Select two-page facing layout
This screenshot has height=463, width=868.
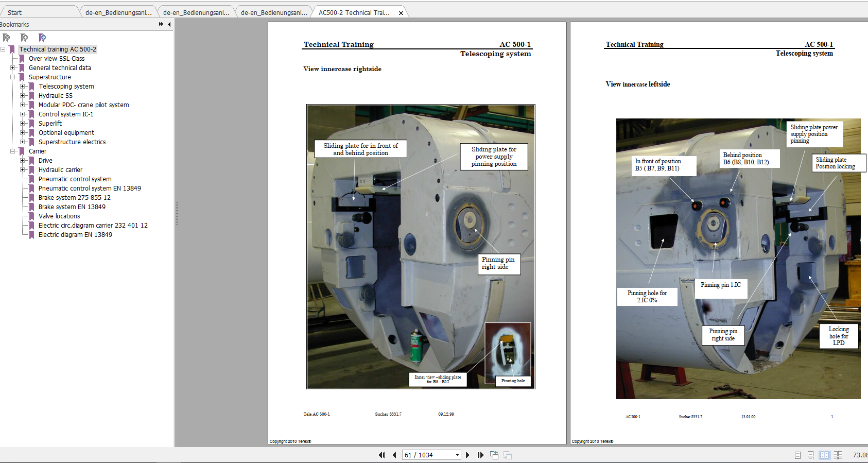(x=825, y=455)
